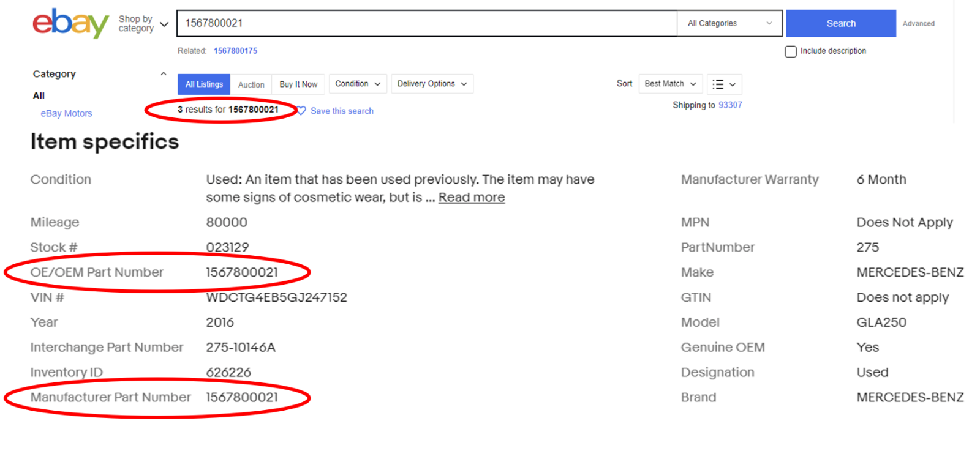This screenshot has width=980, height=451.
Task: Open the Delivery Options dropdown
Action: point(432,84)
